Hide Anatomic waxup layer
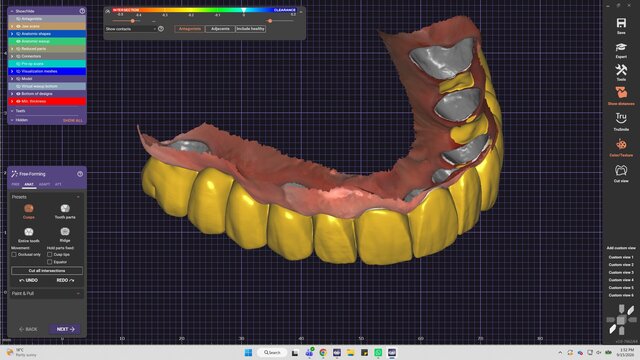Screen dimensions: 640x360 (x=18, y=41)
